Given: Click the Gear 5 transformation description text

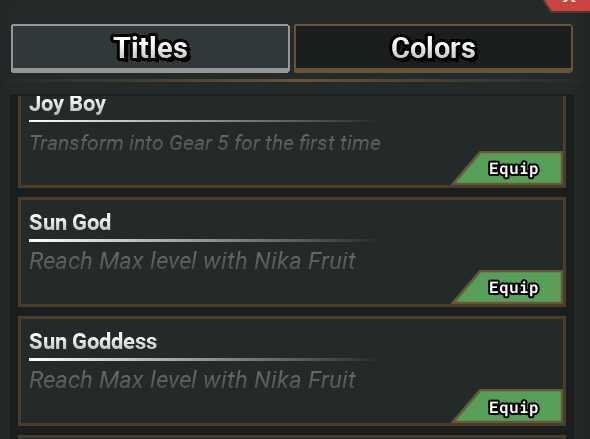Looking at the screenshot, I should point(205,143).
